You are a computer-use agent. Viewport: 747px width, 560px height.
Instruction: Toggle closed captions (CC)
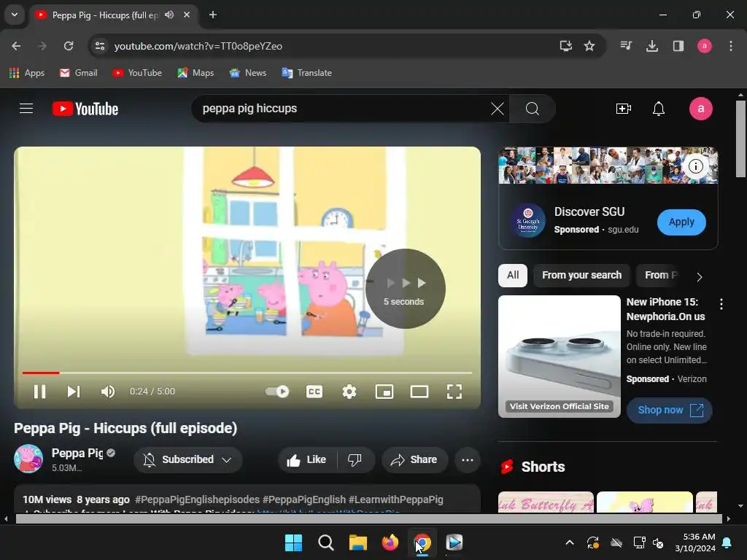[x=314, y=392]
